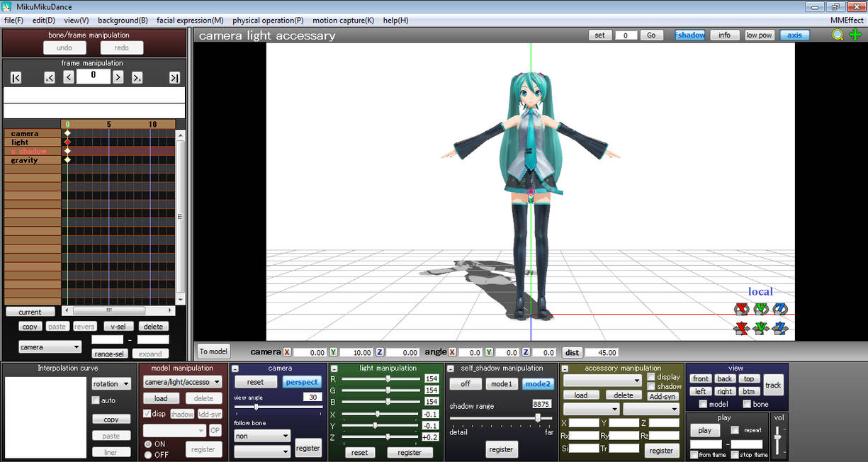
Task: Open the rotation interpolation dropdown
Action: (x=111, y=384)
